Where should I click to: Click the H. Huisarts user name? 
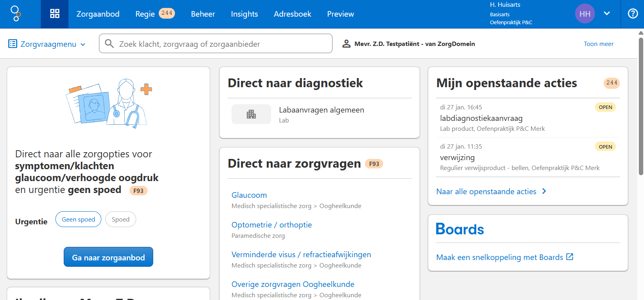point(505,5)
